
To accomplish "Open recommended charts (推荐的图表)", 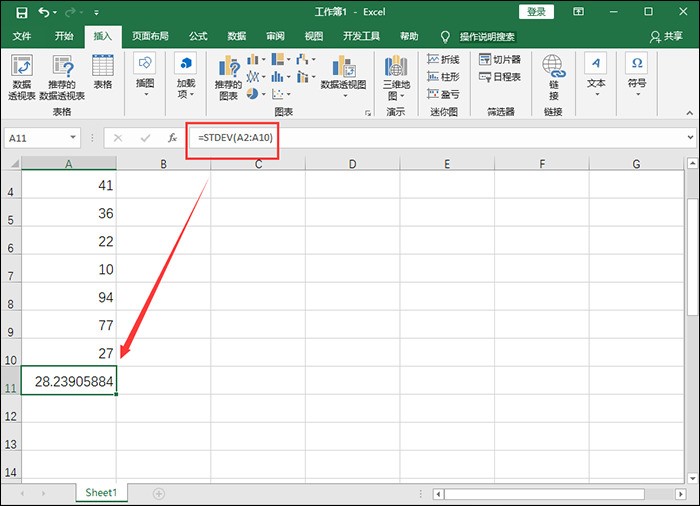I will tap(229, 77).
